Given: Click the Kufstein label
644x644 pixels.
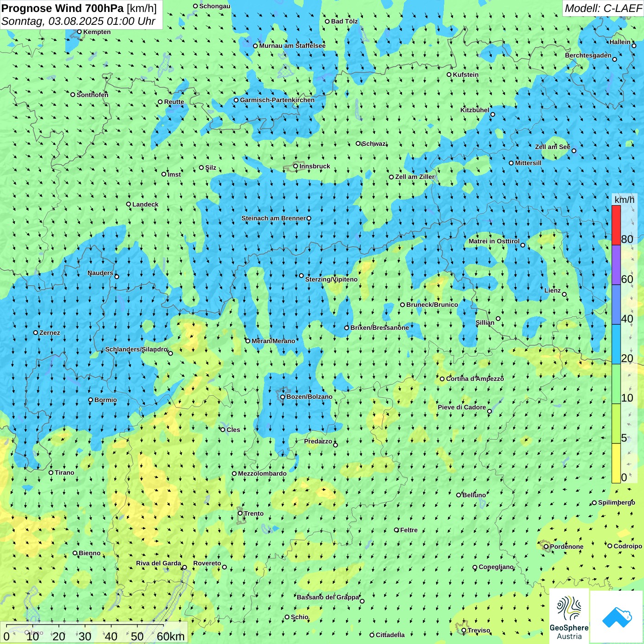Looking at the screenshot, I should [466, 75].
